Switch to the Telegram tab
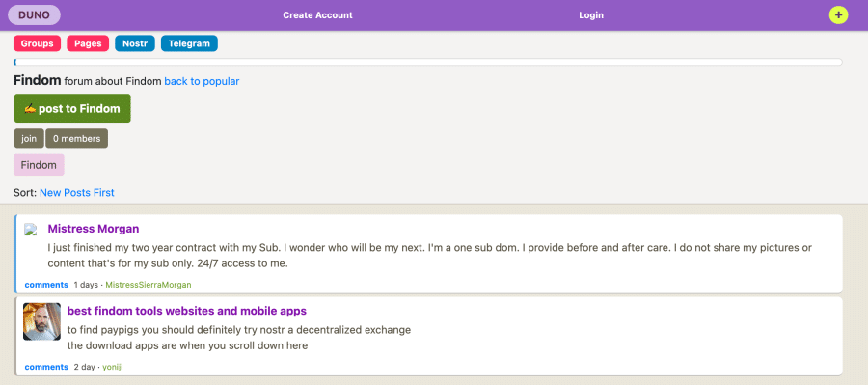The height and width of the screenshot is (385, 868). [x=189, y=43]
